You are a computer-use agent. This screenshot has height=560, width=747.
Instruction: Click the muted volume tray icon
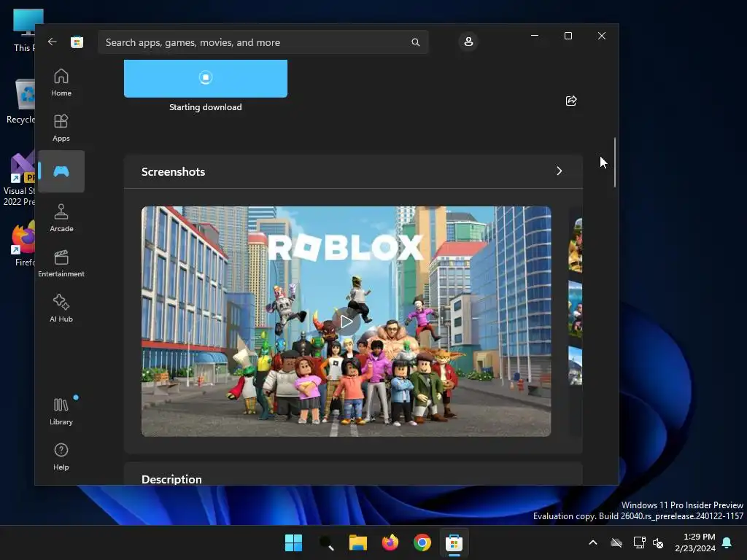[x=658, y=542]
